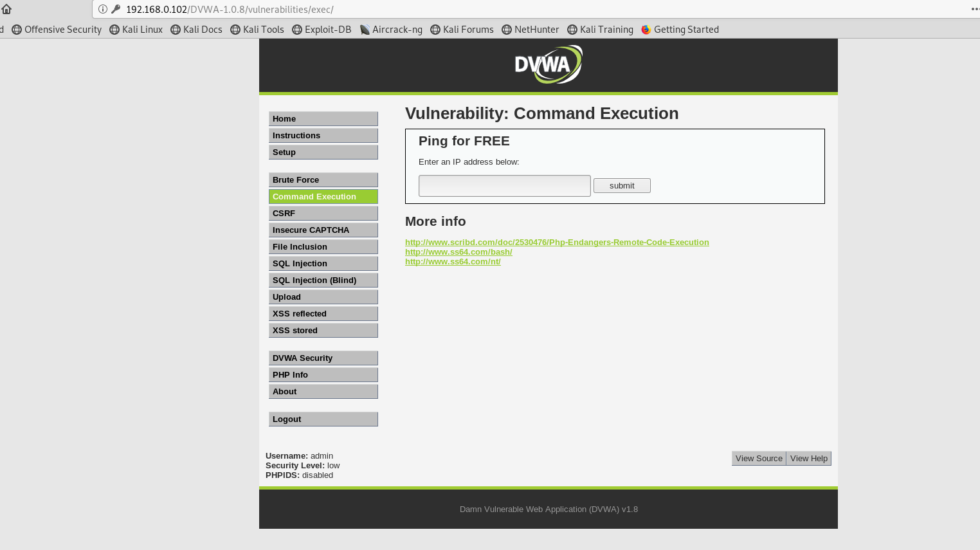The width and height of the screenshot is (980, 550).
Task: Open the Kali Linux bookmark
Action: click(x=136, y=30)
